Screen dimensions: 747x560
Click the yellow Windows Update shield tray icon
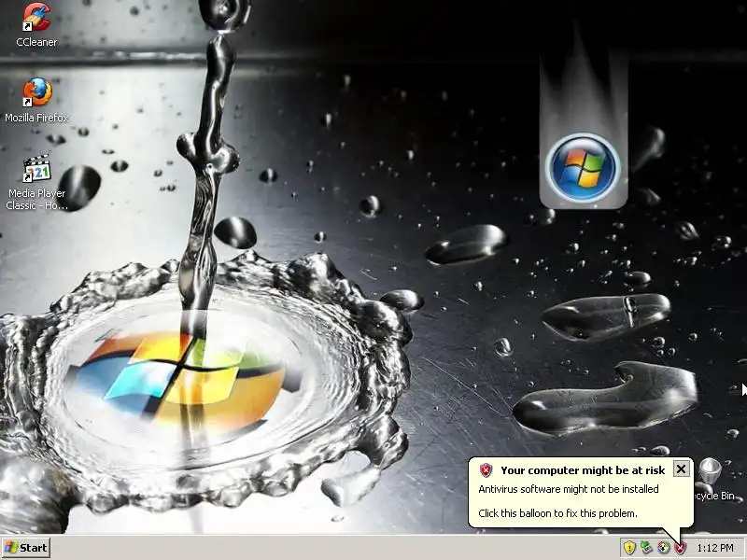tap(629, 548)
